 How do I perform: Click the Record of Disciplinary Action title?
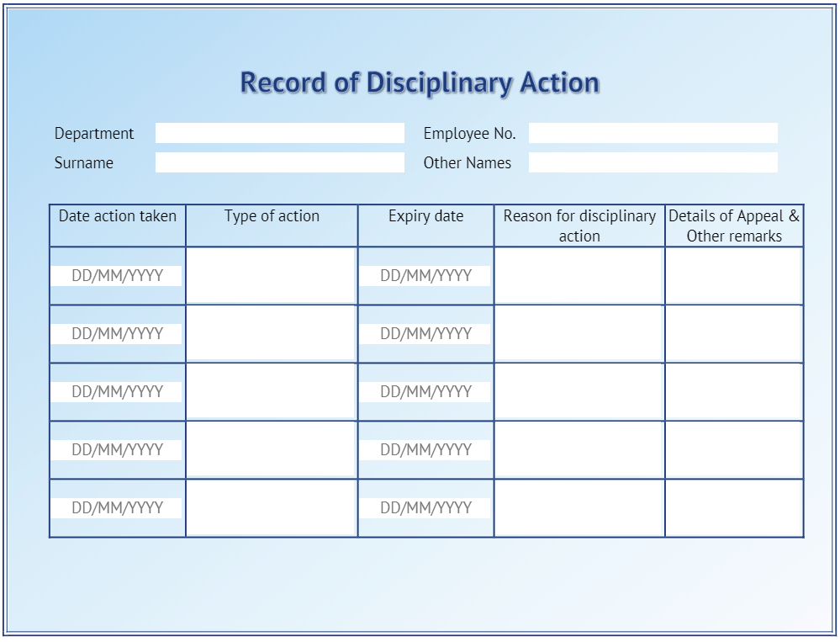(x=420, y=82)
